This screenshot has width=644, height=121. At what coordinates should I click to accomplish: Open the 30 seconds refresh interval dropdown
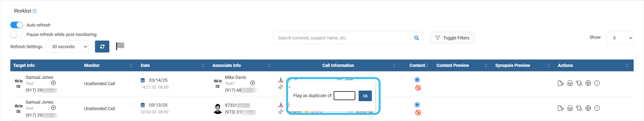[x=67, y=47]
